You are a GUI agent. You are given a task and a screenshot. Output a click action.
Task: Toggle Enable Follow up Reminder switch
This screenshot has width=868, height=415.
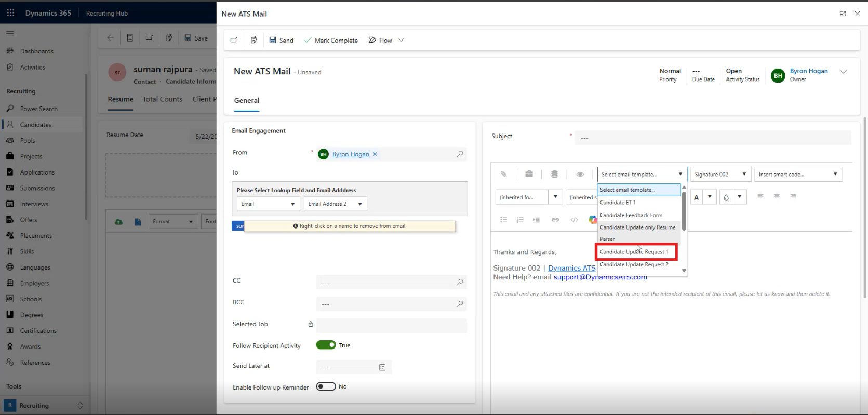click(x=326, y=386)
